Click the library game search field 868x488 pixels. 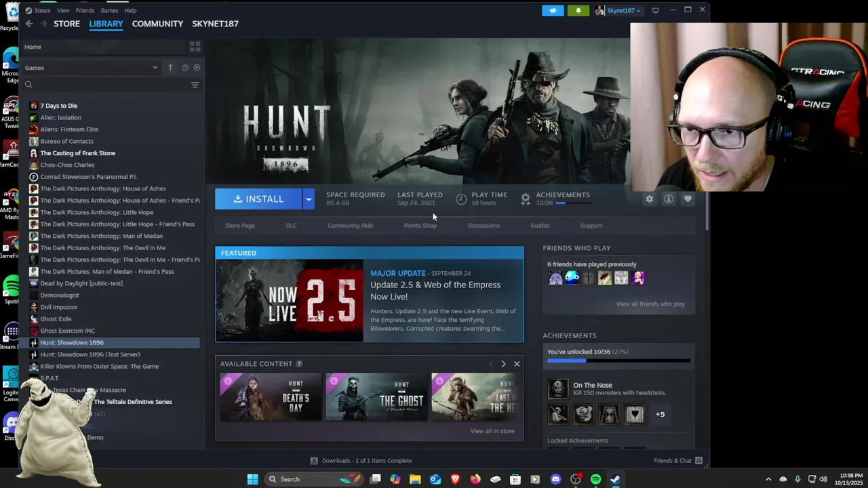112,85
